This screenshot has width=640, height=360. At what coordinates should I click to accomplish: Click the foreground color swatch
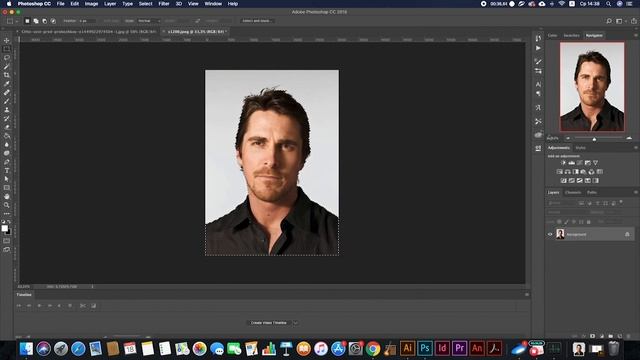pos(4,228)
